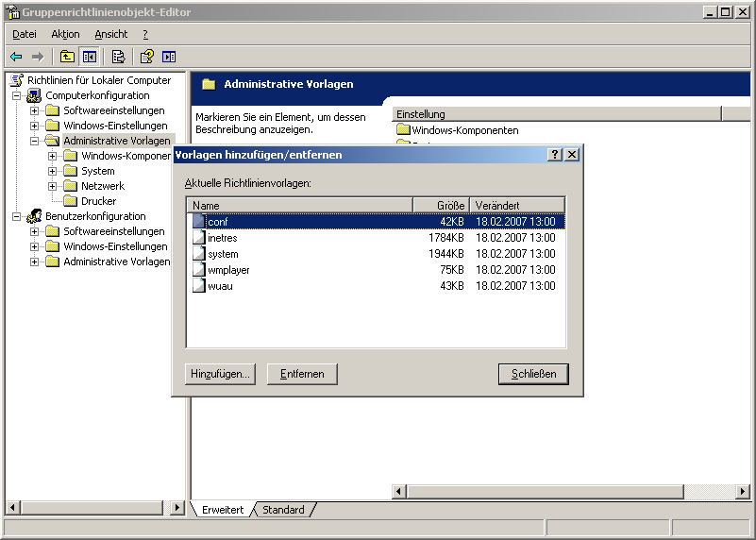Expand the Netzwerk folder node
756x540 pixels.
[x=53, y=186]
